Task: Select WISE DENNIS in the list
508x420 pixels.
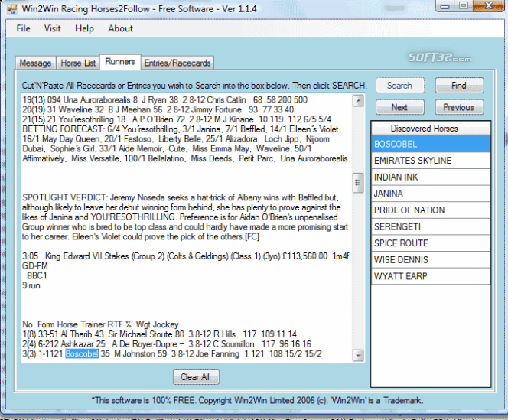Action: pyautogui.click(x=431, y=259)
